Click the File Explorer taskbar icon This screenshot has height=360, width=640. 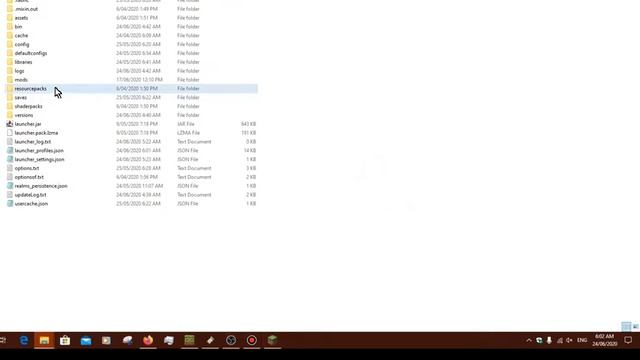pos(44,340)
